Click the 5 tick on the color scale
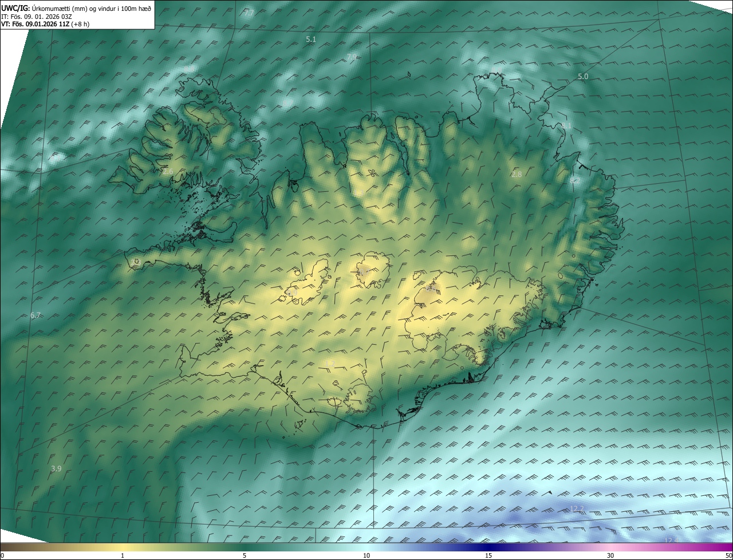 coord(245,555)
